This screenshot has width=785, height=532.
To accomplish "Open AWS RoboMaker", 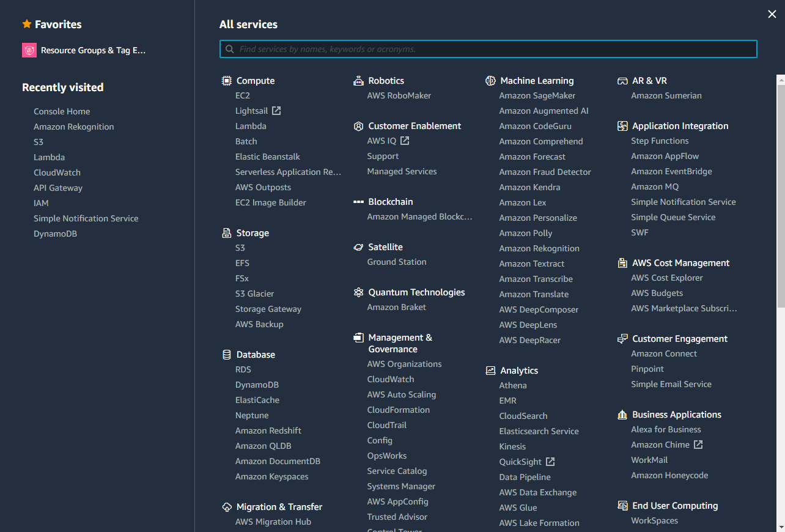I will pos(399,95).
